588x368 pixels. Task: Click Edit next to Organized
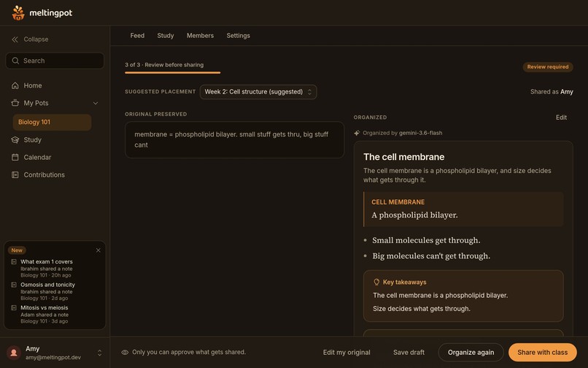click(x=561, y=118)
